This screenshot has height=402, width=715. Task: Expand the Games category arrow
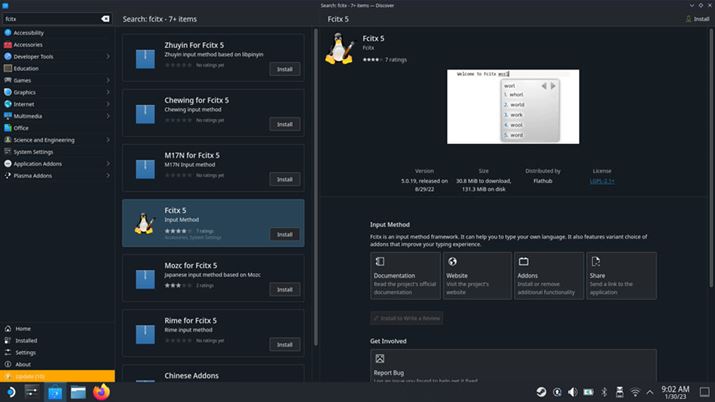click(109, 80)
